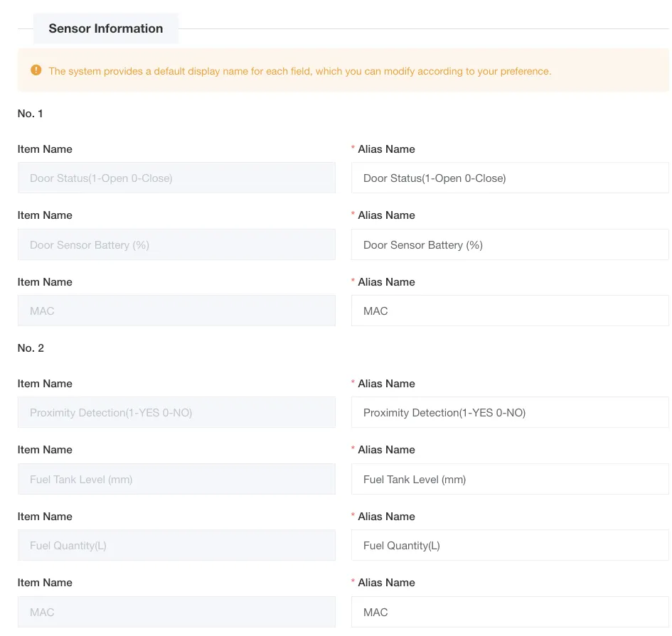
Task: Edit the Fuel Tank Level (mm) alias field
Action: pos(509,480)
